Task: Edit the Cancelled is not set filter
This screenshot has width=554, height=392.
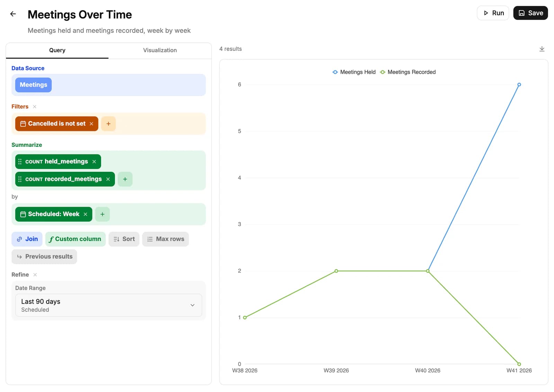Action: coord(56,124)
